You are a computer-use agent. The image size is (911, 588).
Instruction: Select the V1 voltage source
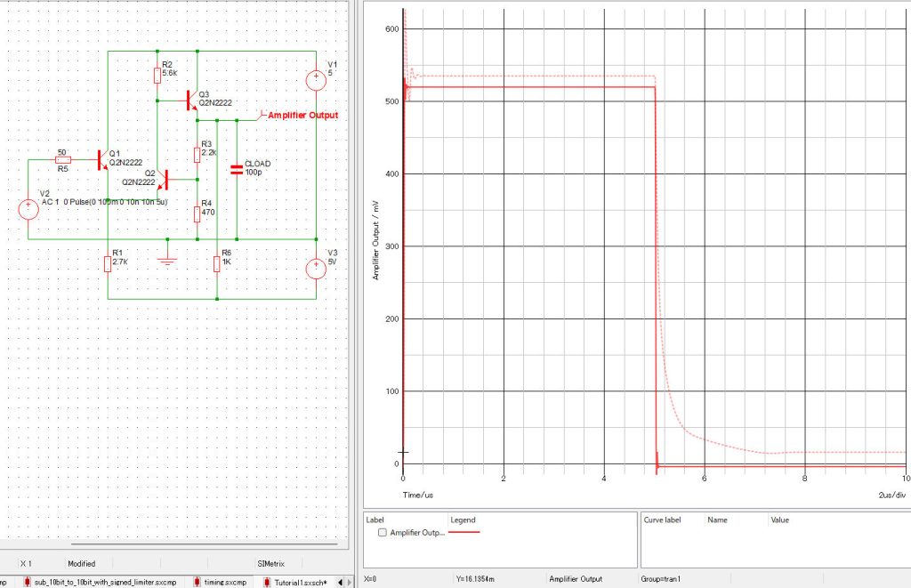[316, 81]
